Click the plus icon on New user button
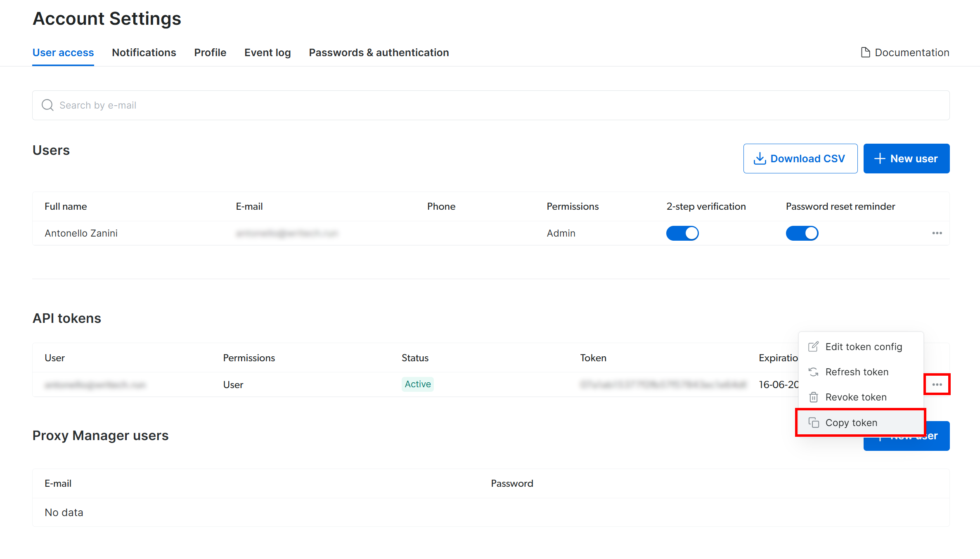 pyautogui.click(x=879, y=158)
